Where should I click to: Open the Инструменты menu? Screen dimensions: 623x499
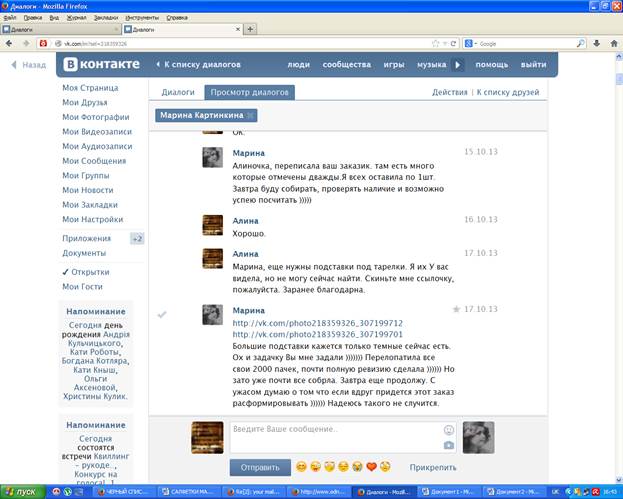pyautogui.click(x=142, y=17)
